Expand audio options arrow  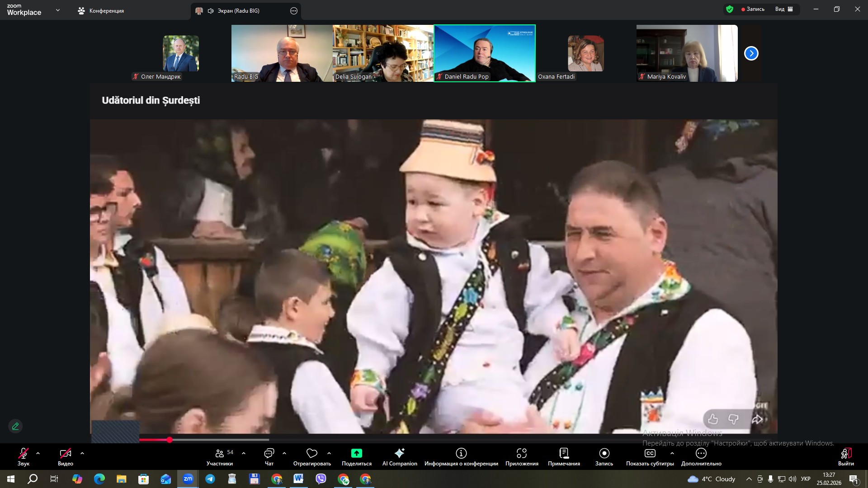pos(38,453)
